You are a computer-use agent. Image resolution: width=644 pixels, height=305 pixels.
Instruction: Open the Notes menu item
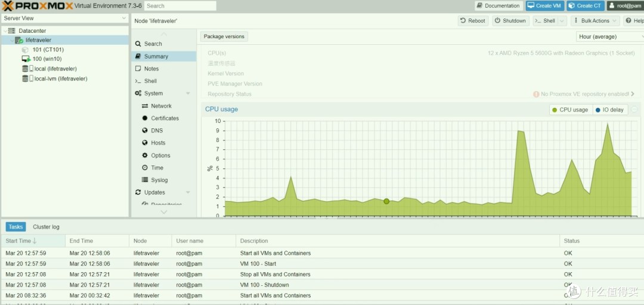[x=164, y=69]
